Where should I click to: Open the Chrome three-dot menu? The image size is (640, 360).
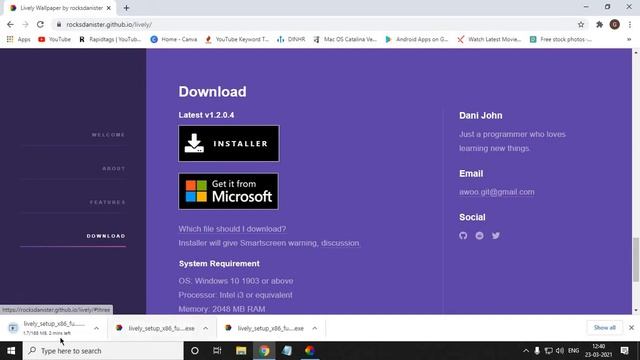tap(630, 24)
